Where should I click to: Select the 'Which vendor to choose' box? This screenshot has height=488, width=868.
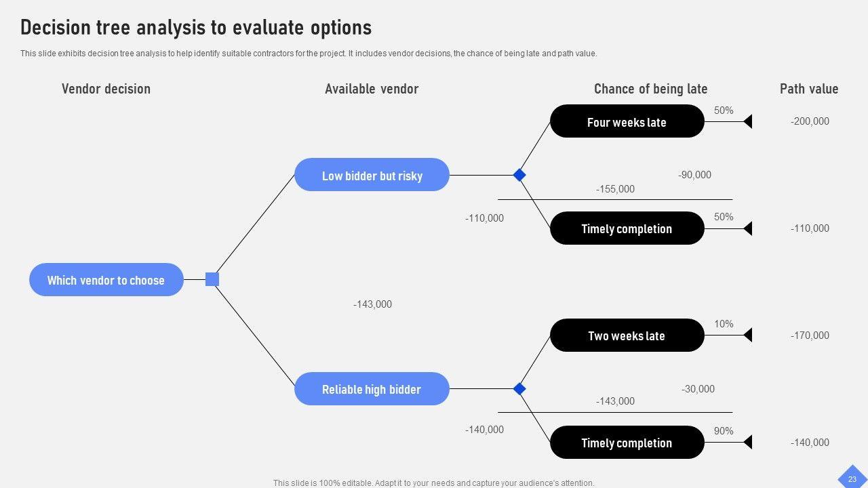click(x=106, y=280)
